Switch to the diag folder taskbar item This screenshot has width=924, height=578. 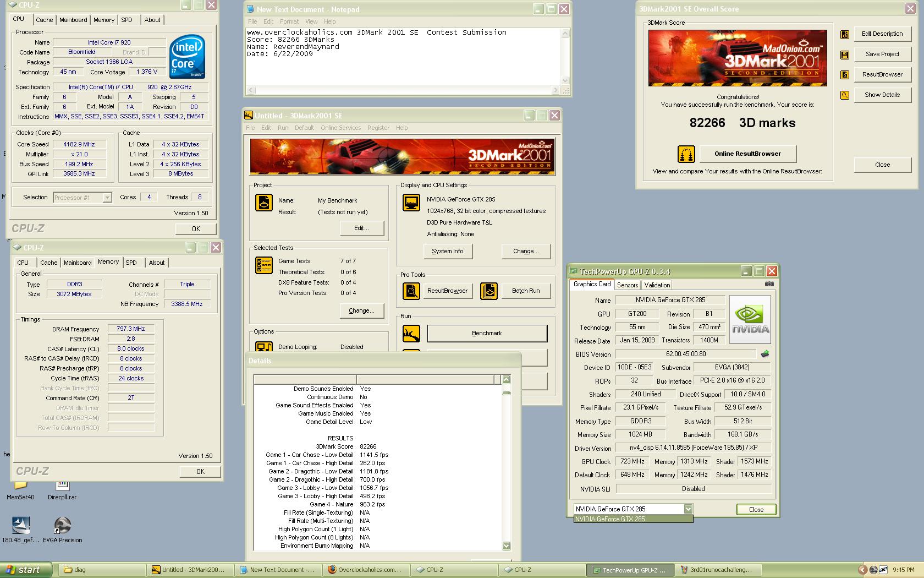click(102, 570)
